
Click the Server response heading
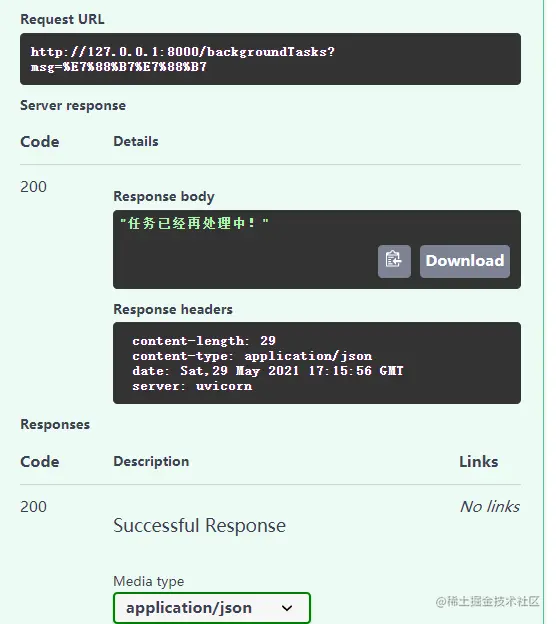[73, 105]
